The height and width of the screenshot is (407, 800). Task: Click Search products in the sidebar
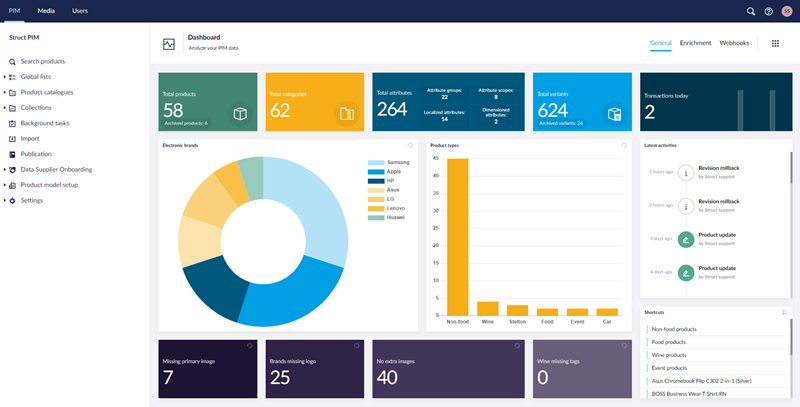pos(42,62)
